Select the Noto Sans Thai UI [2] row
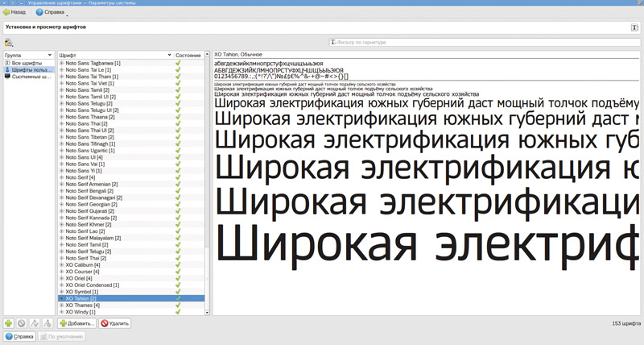This screenshot has height=345, width=644. pyautogui.click(x=131, y=131)
